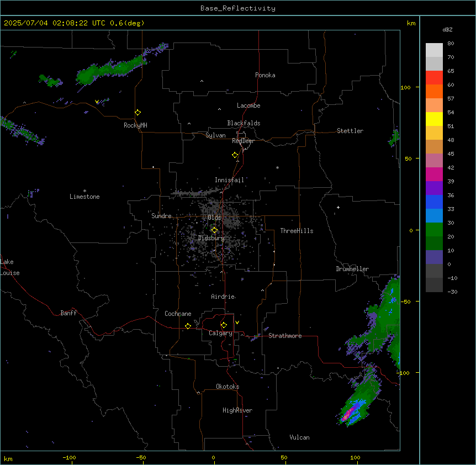Click the Lacombe city label
This screenshot has height=465, width=476.
click(x=248, y=105)
